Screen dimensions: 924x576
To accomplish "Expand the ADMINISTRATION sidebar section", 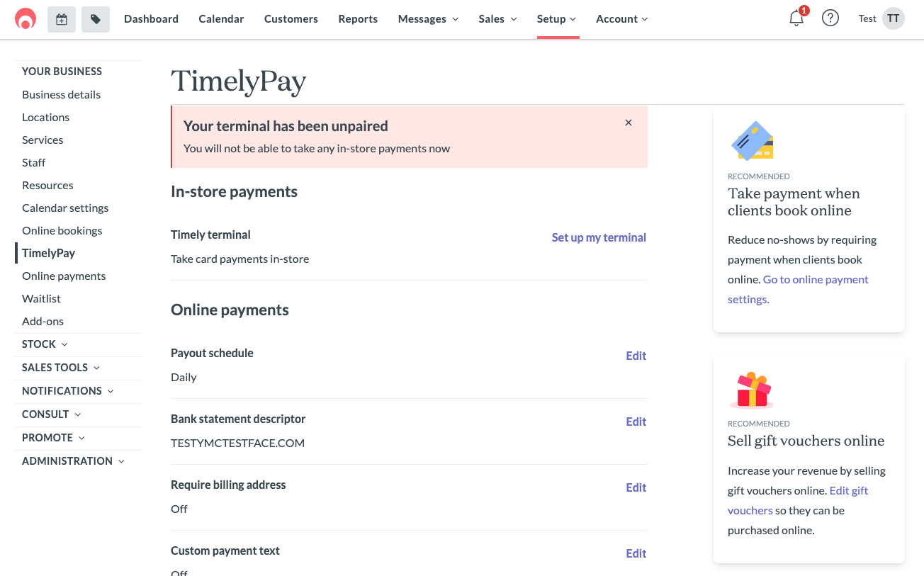I will pyautogui.click(x=73, y=461).
